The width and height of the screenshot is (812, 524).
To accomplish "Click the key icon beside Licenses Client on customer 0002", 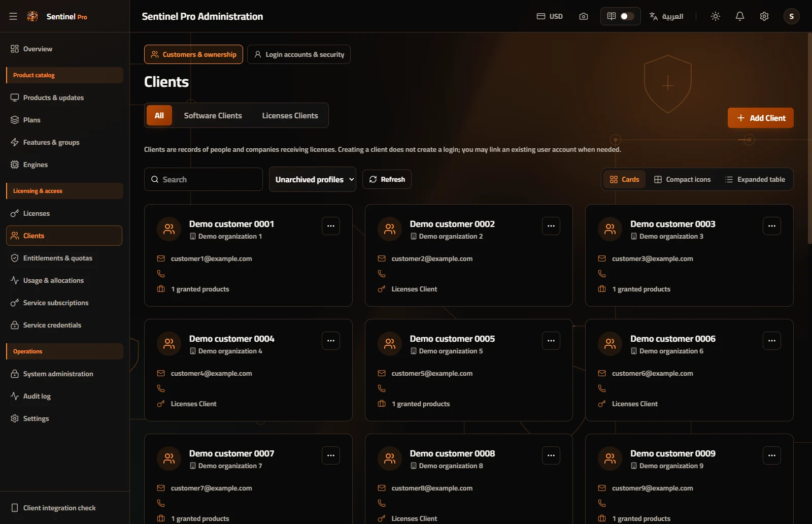I will pyautogui.click(x=382, y=289).
